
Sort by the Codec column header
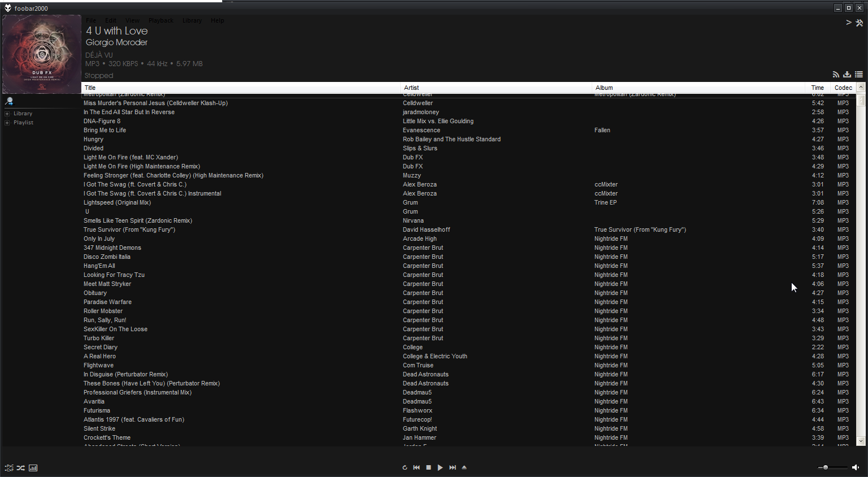(x=843, y=88)
